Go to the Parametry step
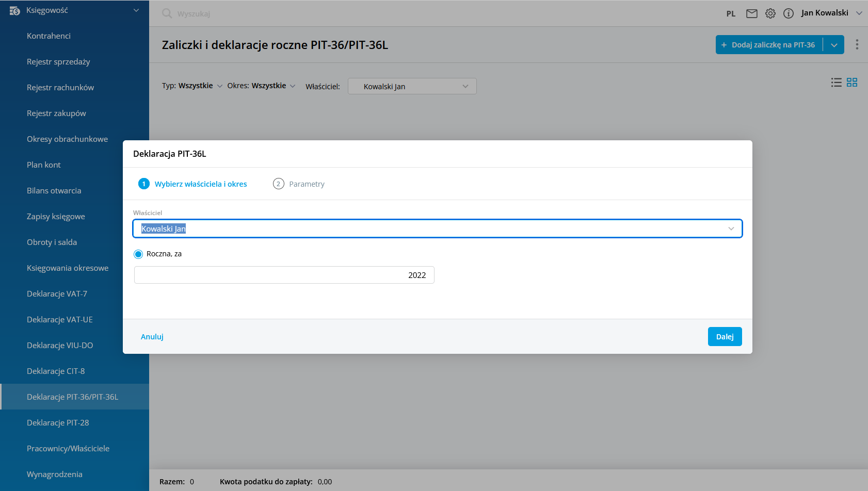Viewport: 868px width, 491px height. tap(299, 184)
